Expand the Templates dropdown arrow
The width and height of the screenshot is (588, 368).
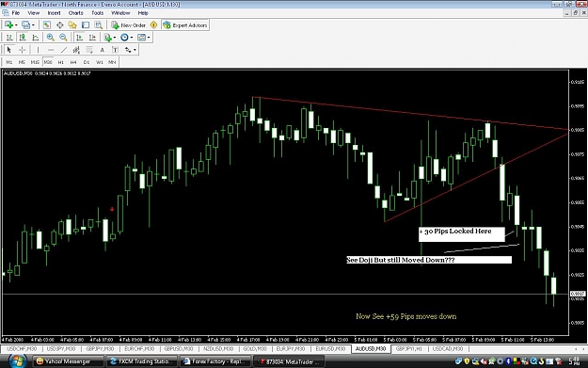(149, 38)
